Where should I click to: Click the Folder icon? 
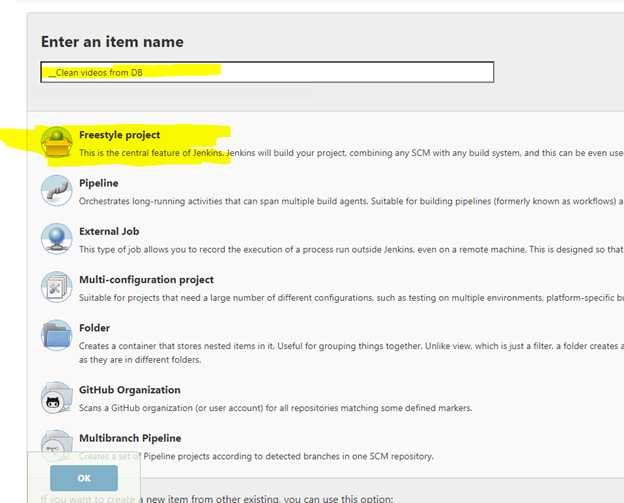coord(56,335)
